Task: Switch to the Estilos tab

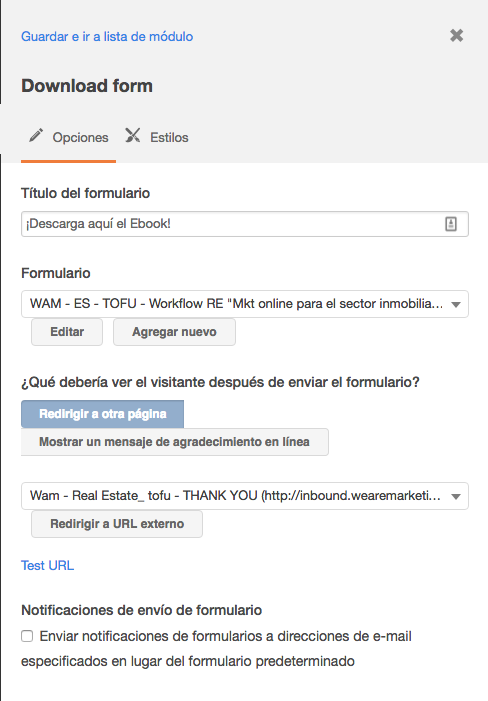Action: point(156,137)
